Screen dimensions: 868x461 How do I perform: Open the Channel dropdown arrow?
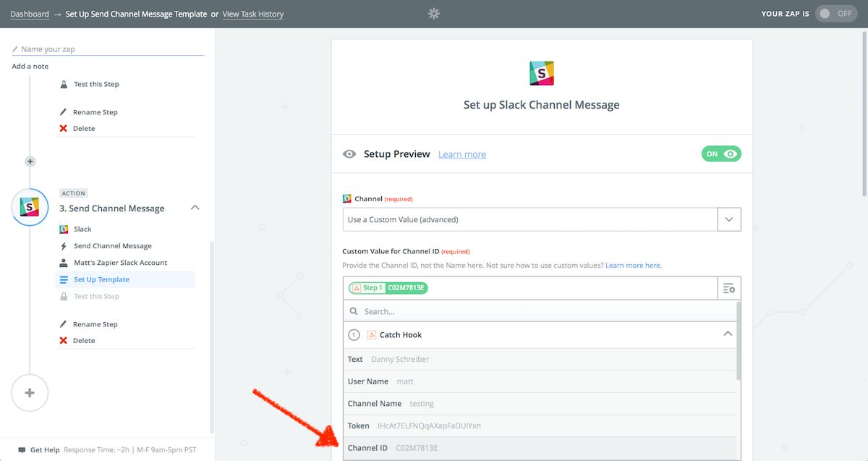pos(729,219)
